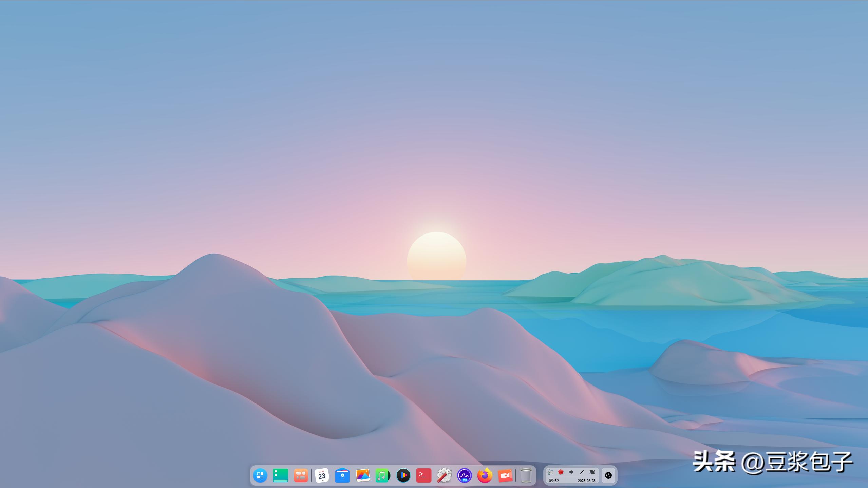Open the Calendar showing August 23
The width and height of the screenshot is (868, 488).
click(x=322, y=475)
